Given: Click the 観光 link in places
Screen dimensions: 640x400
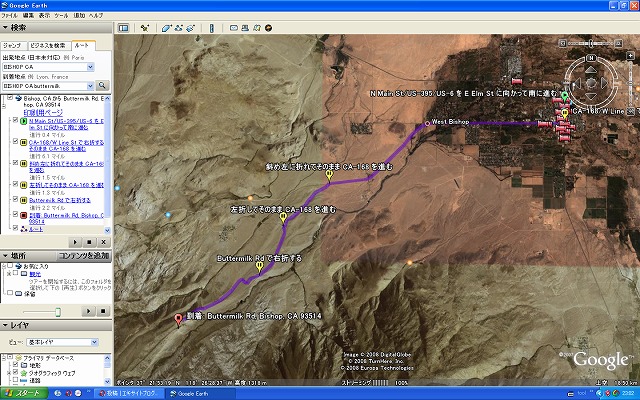Looking at the screenshot, I should [35, 274].
